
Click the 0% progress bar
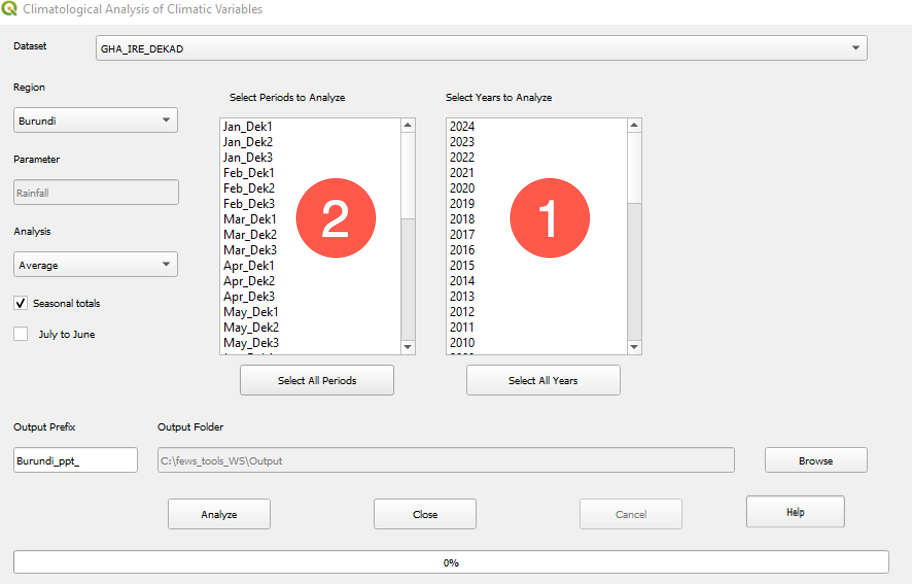[453, 562]
